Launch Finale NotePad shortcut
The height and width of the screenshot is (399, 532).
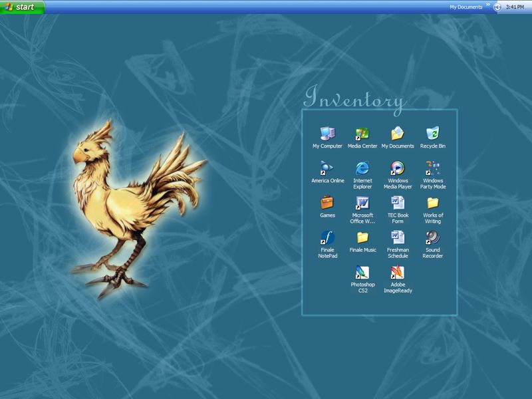pos(327,244)
